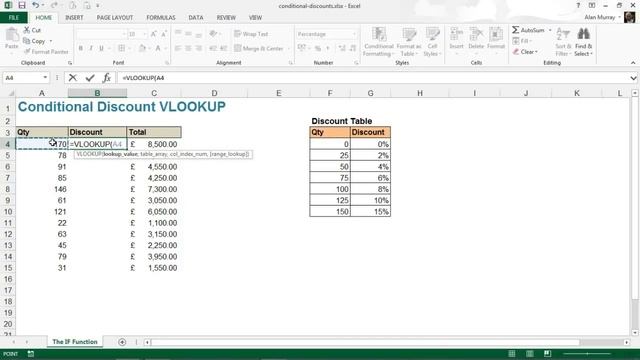Screen dimensions: 640x360
Task: Click the Cell Styles icon
Action: 432,35
